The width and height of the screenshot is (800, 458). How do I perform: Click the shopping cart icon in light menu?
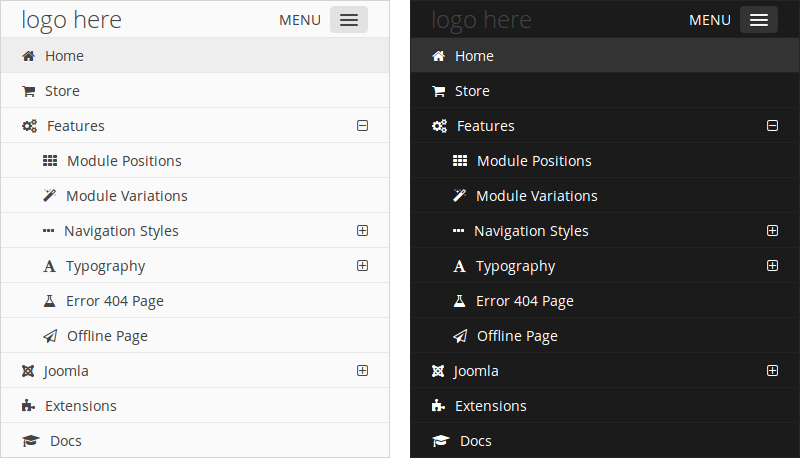[29, 91]
